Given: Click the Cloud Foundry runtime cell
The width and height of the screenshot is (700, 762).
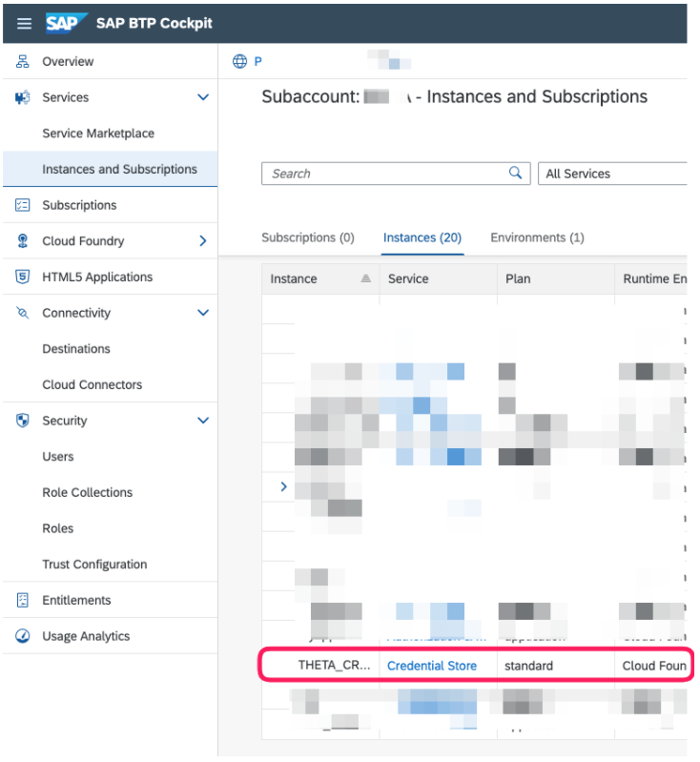Looking at the screenshot, I should coord(654,666).
